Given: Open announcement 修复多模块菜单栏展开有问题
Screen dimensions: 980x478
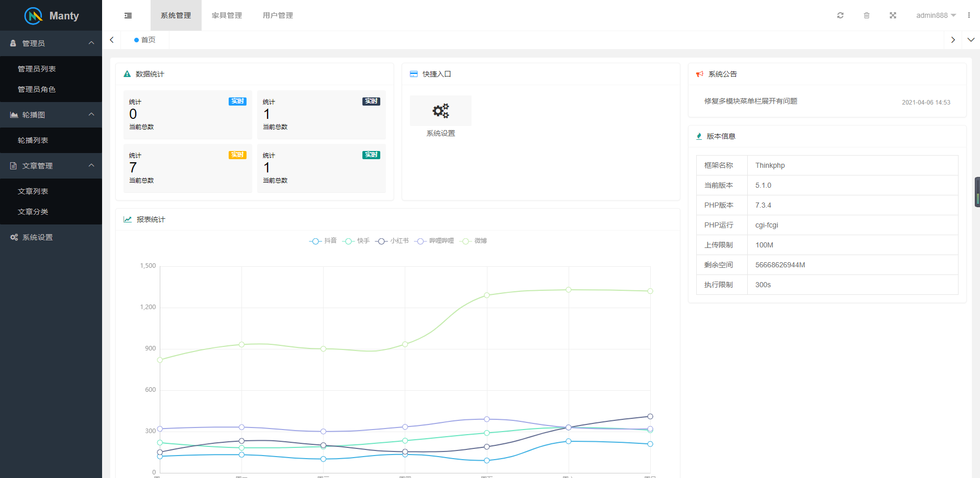Looking at the screenshot, I should click(751, 101).
